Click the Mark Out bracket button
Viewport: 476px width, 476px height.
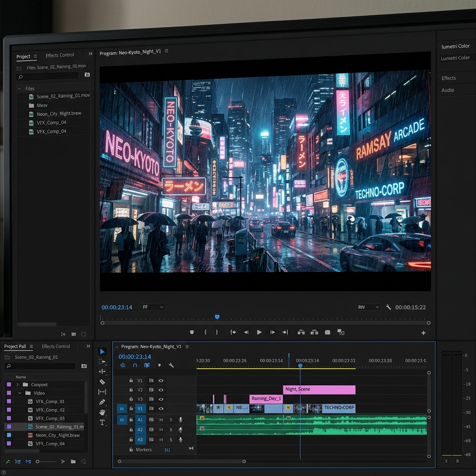[x=217, y=332]
